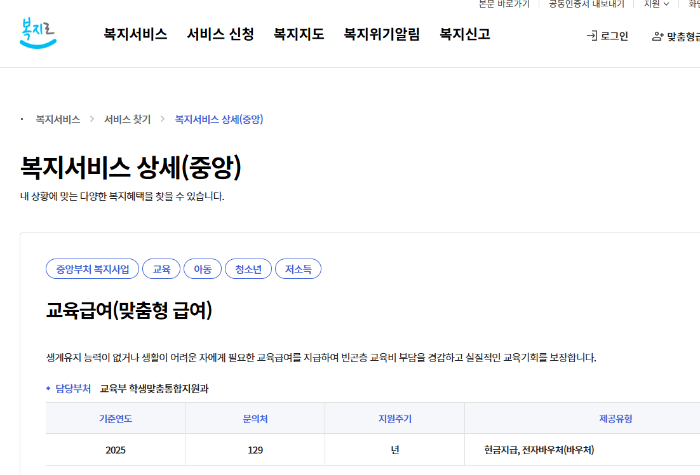The height and width of the screenshot is (475, 700).
Task: Click the 교육급여(맞춤형 급여) heading
Action: (x=129, y=311)
